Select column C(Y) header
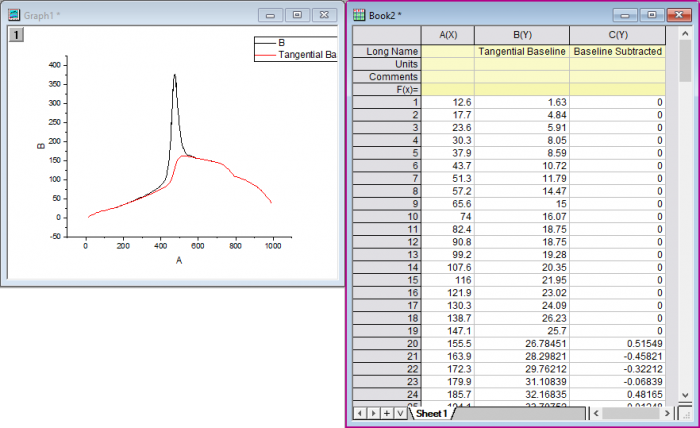Image resolution: width=700 pixels, height=428 pixels. 617,35
